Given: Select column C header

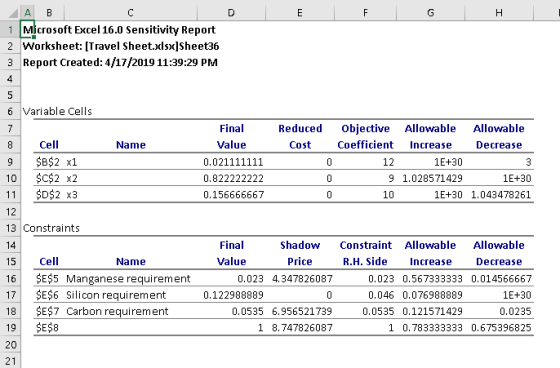Looking at the screenshot, I should click(x=130, y=13).
